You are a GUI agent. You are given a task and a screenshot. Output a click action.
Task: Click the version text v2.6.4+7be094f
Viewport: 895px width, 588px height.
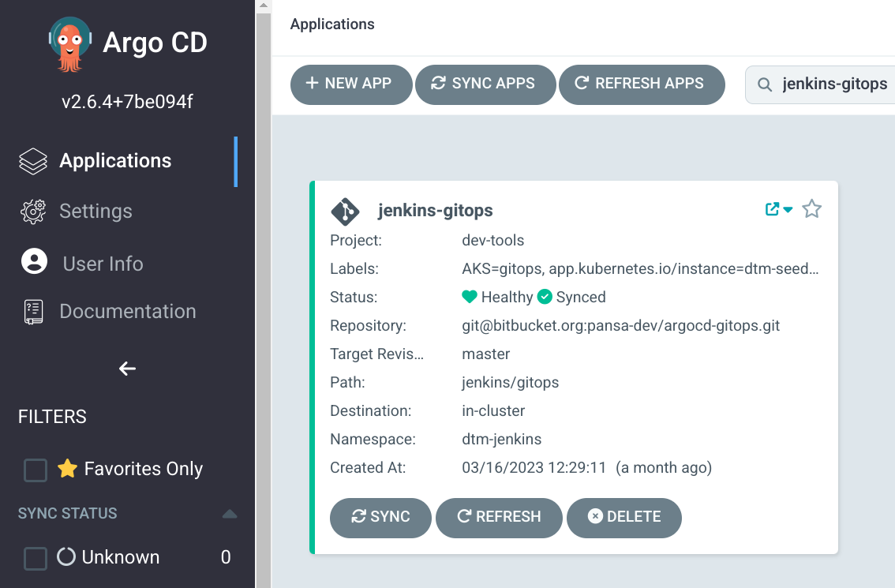point(127,102)
